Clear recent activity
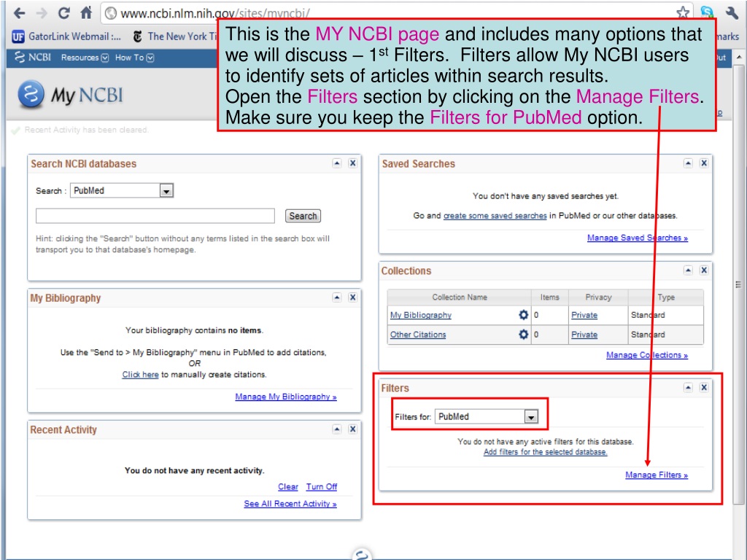Screen dimensions: 747x560 point(287,486)
